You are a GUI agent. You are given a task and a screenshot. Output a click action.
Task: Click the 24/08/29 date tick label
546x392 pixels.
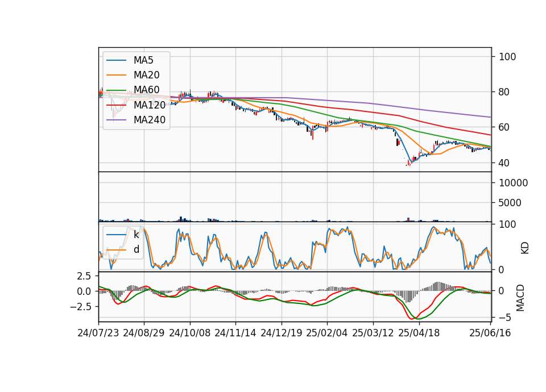[x=144, y=333]
